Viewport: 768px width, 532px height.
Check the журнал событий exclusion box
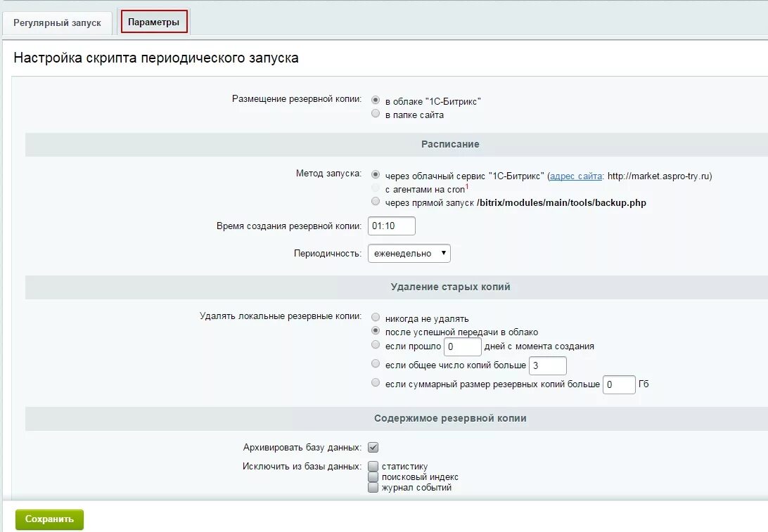point(373,487)
